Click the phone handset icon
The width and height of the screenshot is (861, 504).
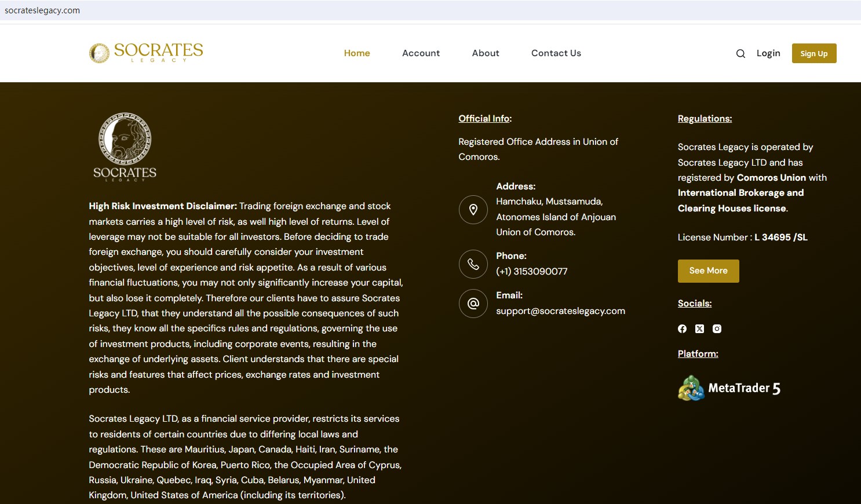pyautogui.click(x=473, y=264)
